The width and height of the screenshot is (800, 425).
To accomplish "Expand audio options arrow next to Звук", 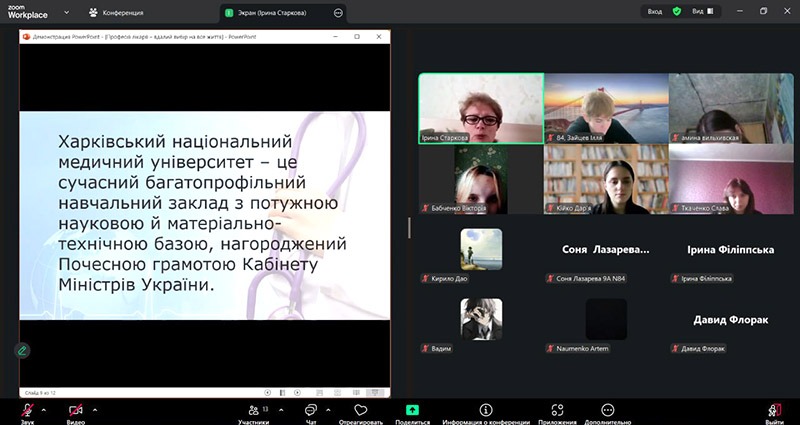I will [46, 409].
